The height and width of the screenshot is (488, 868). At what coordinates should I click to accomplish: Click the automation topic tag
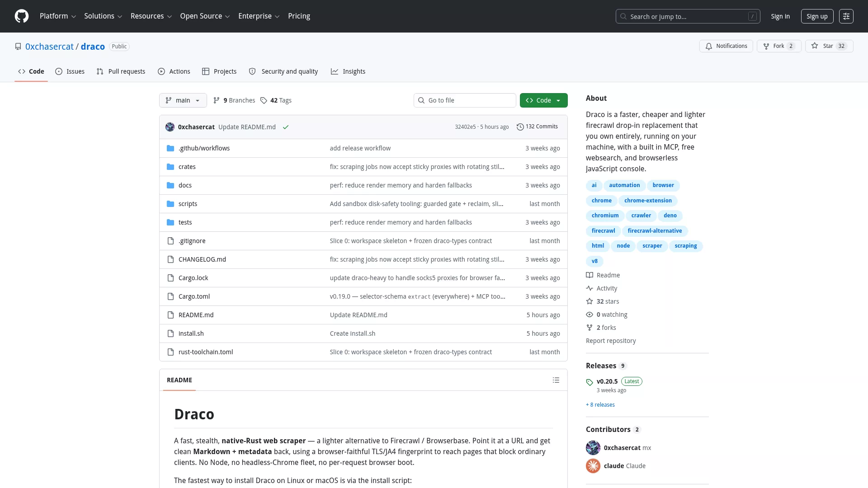pyautogui.click(x=624, y=185)
